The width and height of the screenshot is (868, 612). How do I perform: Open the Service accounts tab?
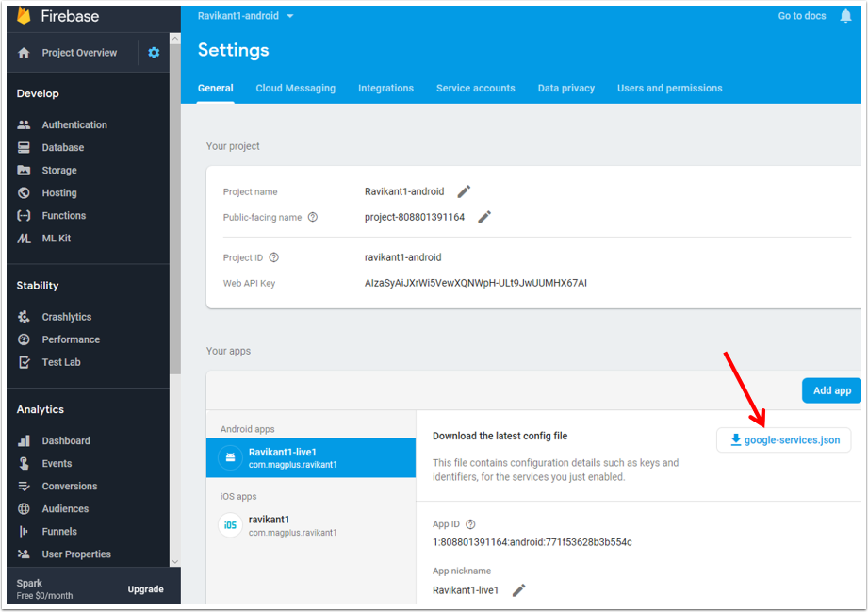tap(476, 88)
